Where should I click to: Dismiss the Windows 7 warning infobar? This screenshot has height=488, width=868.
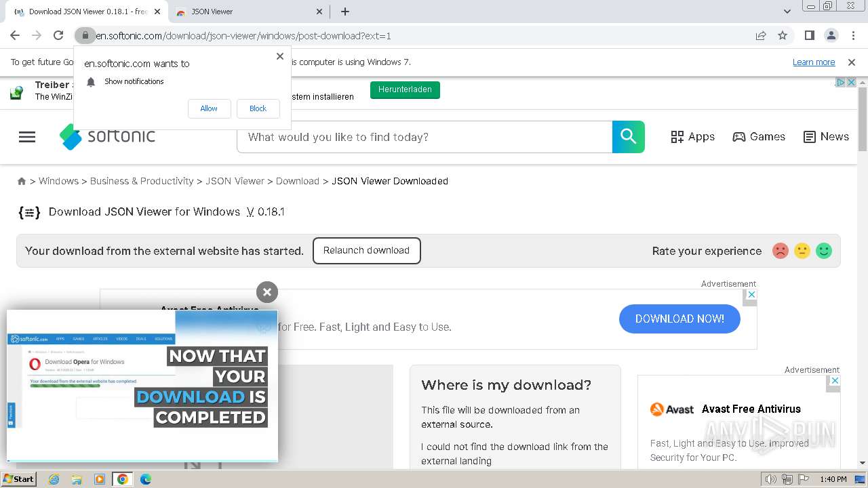point(852,62)
